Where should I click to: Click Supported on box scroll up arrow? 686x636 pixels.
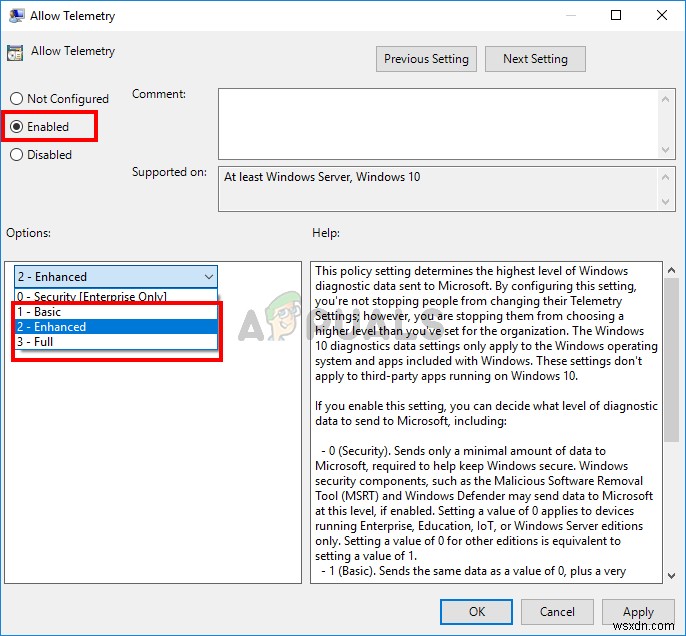665,177
